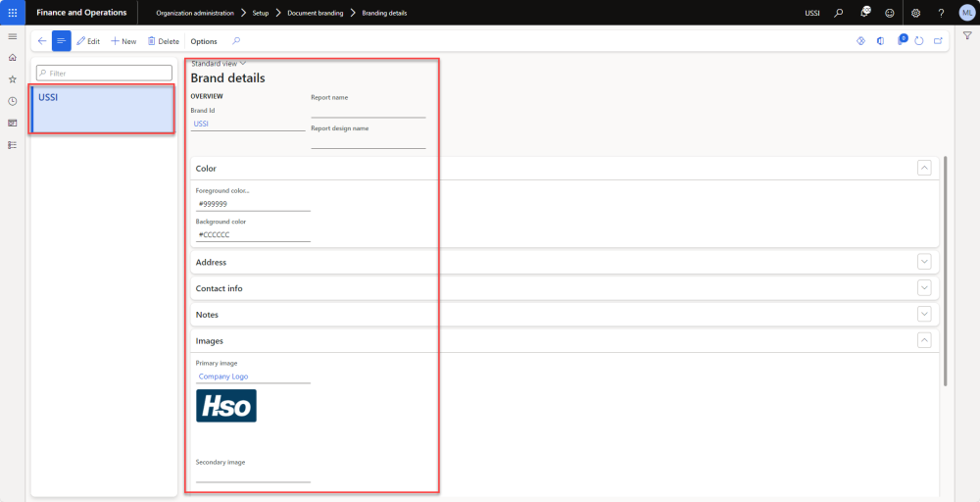Click the Foreground color field #999999

click(253, 204)
